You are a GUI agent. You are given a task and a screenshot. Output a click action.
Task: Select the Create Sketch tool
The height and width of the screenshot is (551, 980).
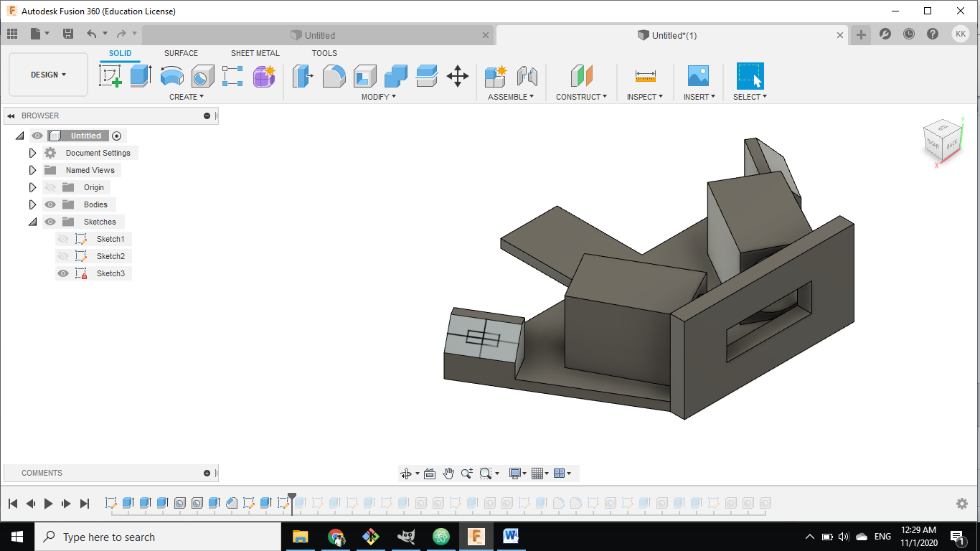[x=110, y=75]
